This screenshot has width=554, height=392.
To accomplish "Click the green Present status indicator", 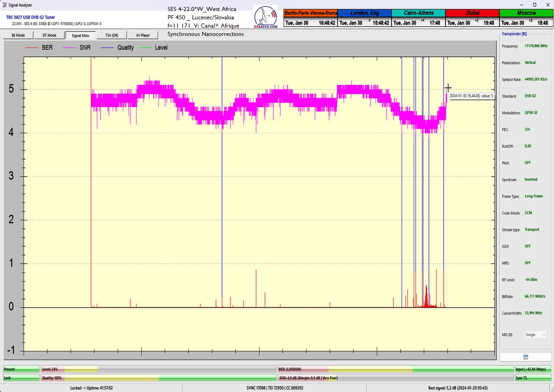I will tap(21, 369).
